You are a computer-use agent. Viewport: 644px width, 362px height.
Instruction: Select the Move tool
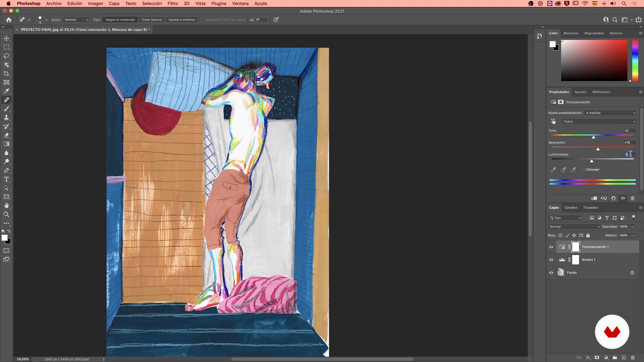coord(7,39)
